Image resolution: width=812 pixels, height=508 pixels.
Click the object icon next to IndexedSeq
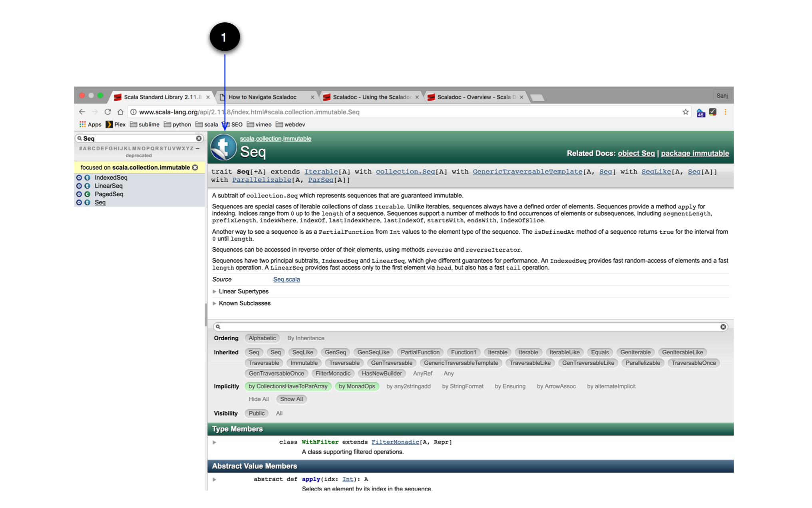[79, 178]
